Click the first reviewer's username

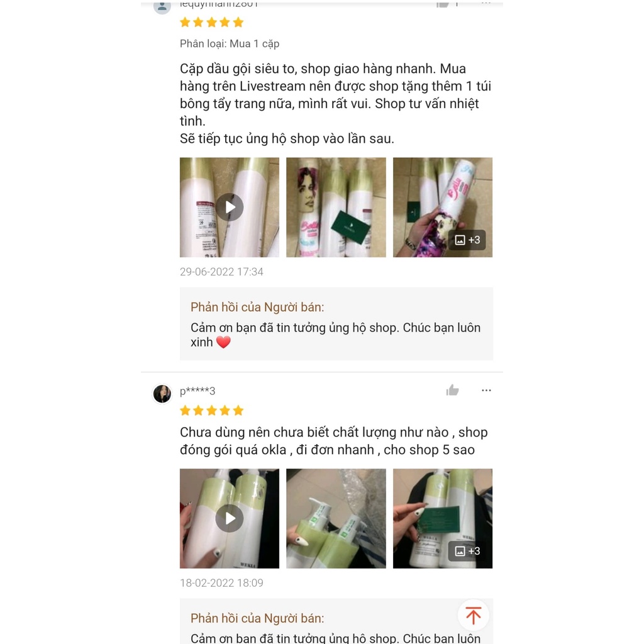coord(219,5)
